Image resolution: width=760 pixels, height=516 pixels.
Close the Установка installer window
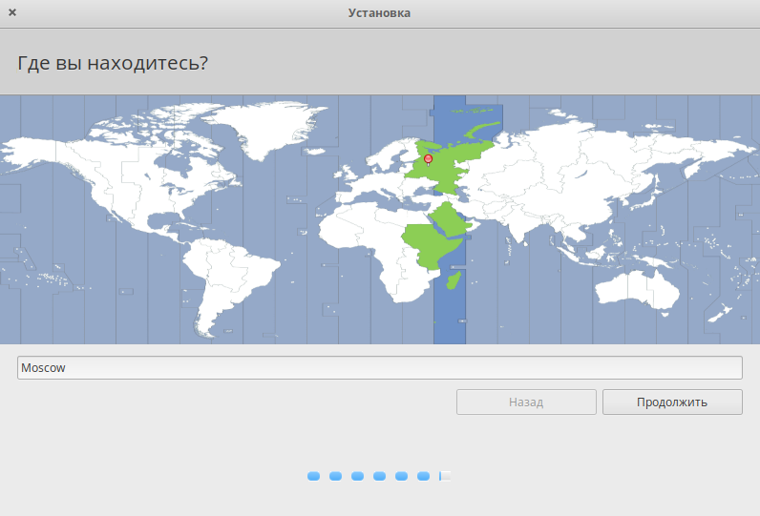tap(13, 13)
